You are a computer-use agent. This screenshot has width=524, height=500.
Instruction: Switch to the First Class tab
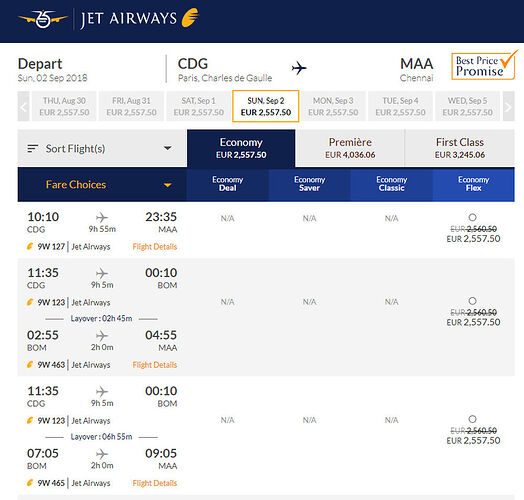click(x=460, y=148)
